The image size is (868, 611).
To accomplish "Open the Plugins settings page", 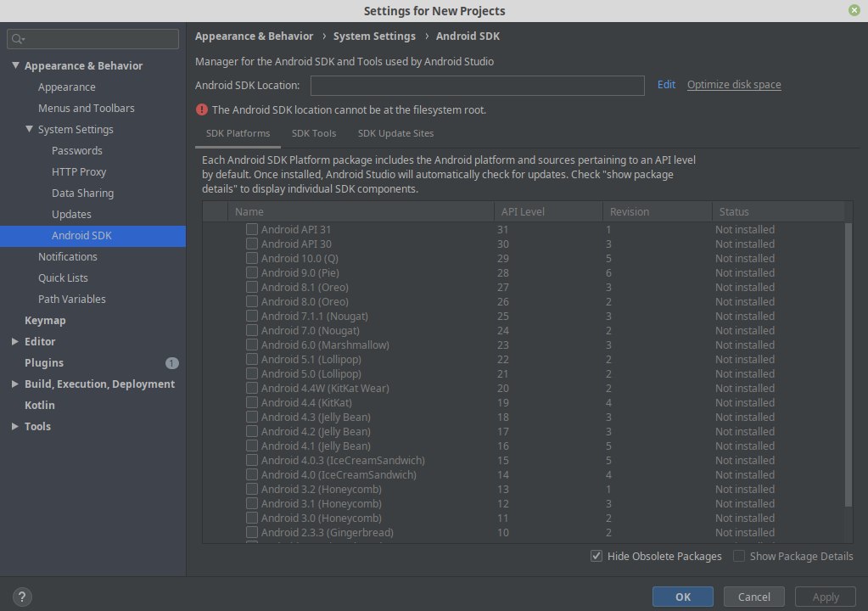I will tap(44, 363).
